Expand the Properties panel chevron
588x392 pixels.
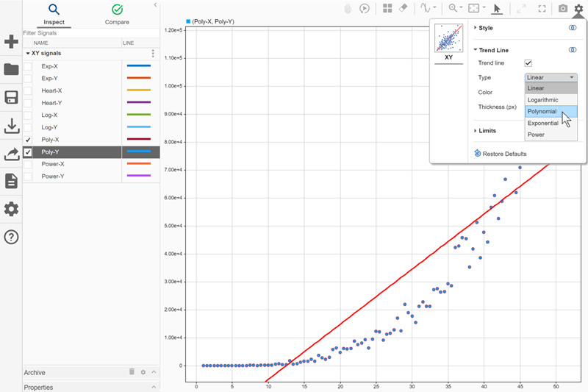154,387
